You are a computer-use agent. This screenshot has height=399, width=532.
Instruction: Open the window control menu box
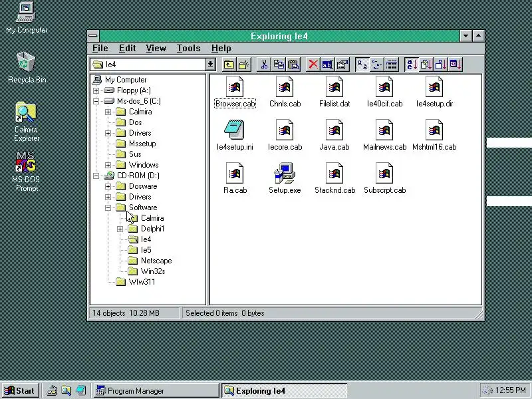[93, 36]
